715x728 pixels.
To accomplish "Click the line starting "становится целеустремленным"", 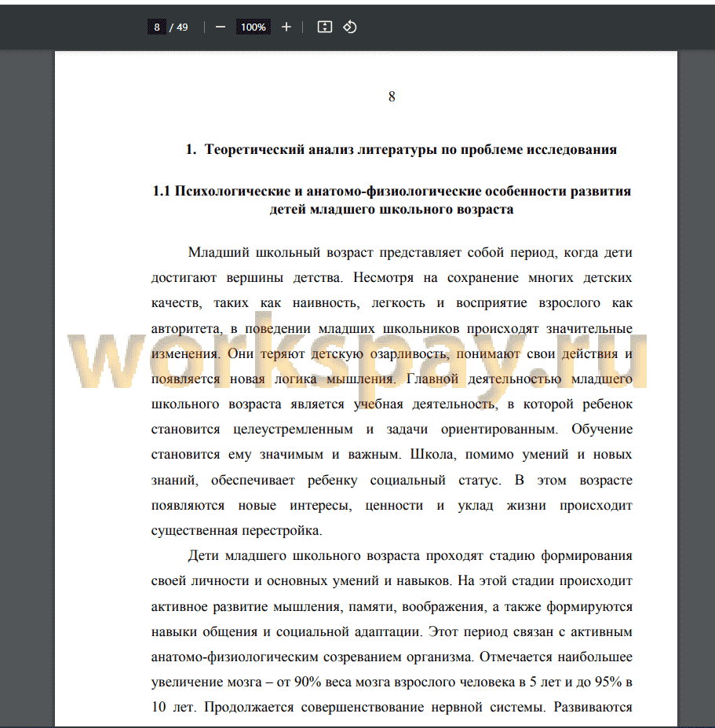I will 392,429.
